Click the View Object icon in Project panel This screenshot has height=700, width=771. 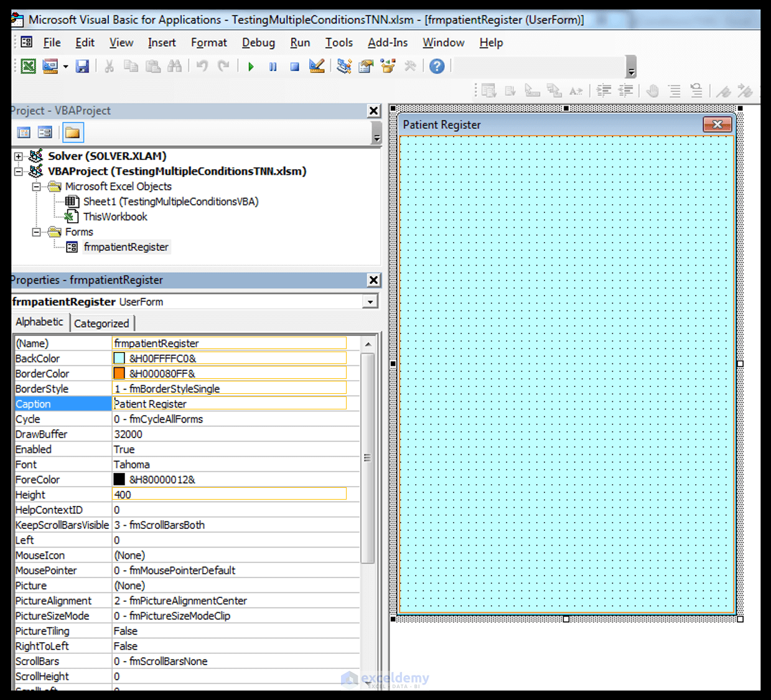click(45, 133)
